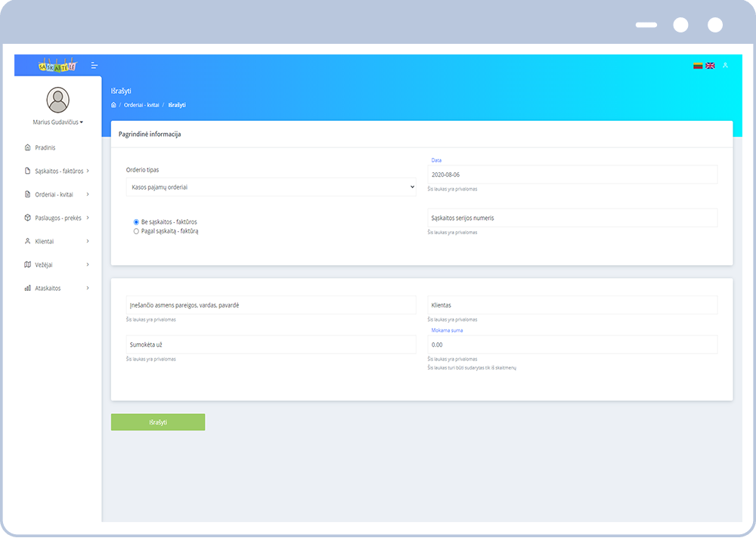Switch language with the UK flag
Viewport: 756px width, 538px height.
pyautogui.click(x=710, y=66)
